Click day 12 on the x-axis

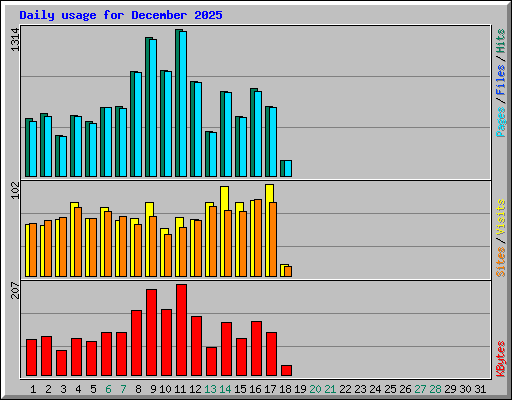click(195, 389)
